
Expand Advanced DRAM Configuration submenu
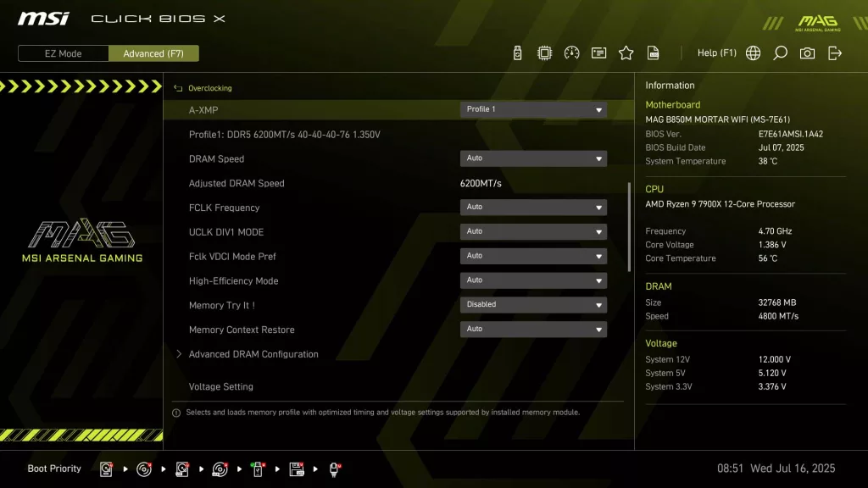tap(253, 354)
